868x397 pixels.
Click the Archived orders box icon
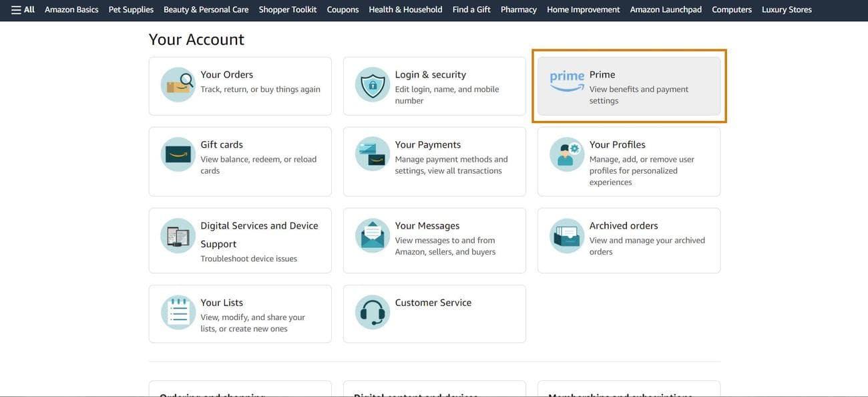[567, 235]
